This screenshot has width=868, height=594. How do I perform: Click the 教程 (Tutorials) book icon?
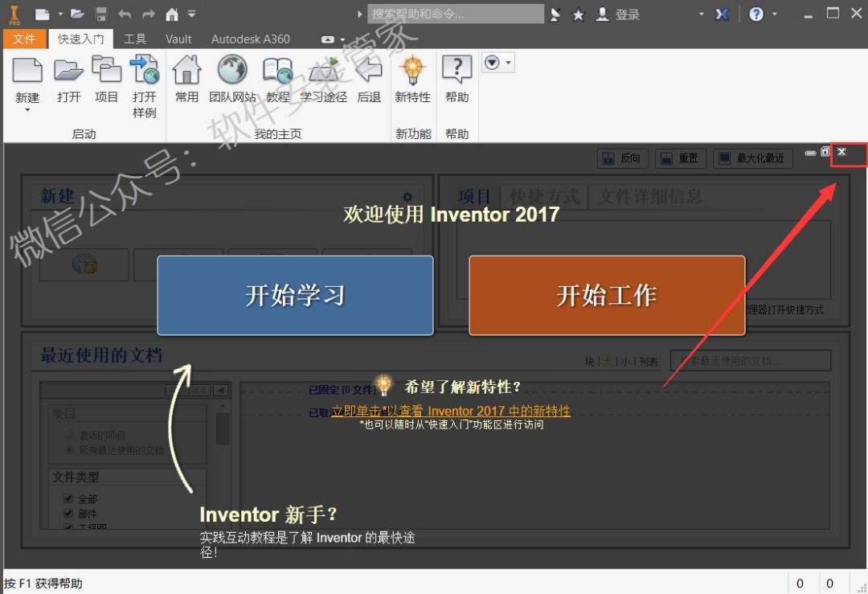[277, 71]
